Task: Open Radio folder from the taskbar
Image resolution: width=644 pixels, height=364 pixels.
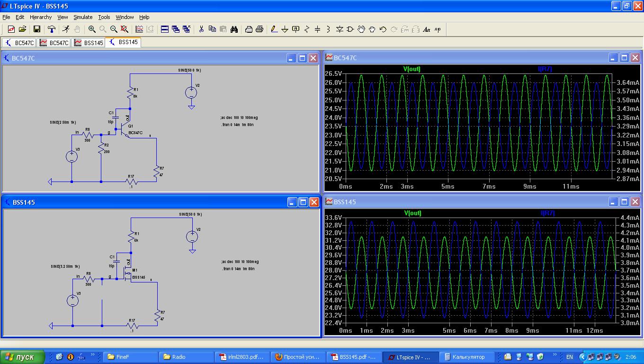Action: click(x=187, y=357)
